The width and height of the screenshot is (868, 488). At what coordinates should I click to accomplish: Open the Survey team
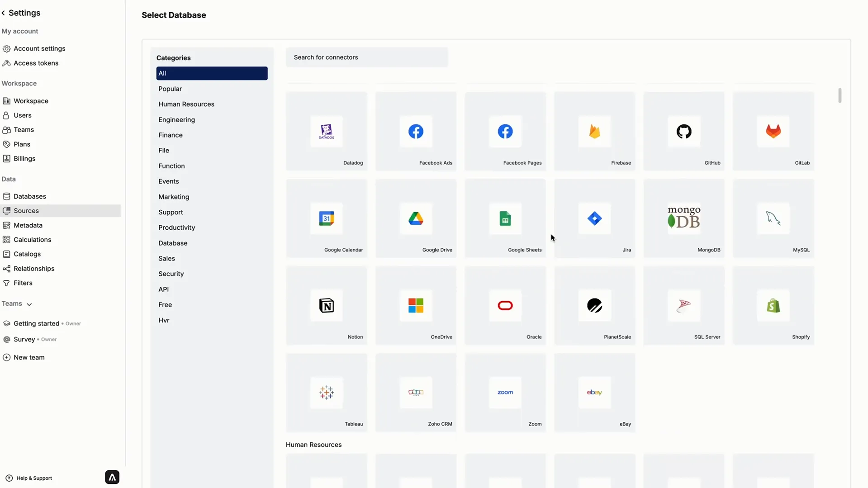(x=24, y=339)
